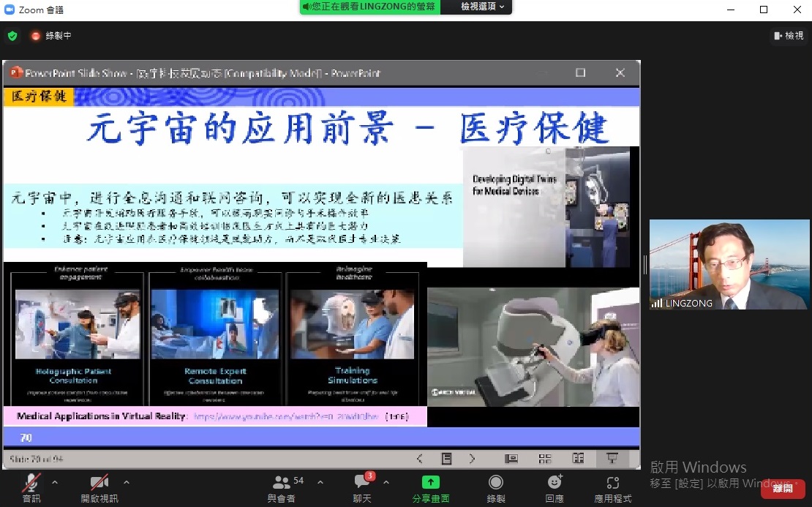Go to previous slide arrow in PowerPoint

tap(419, 459)
